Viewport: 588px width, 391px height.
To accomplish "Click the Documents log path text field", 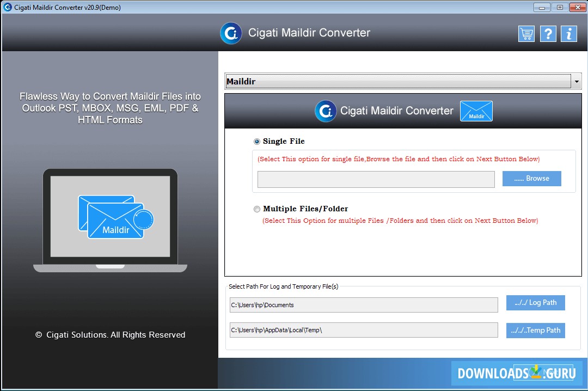I will (x=364, y=305).
